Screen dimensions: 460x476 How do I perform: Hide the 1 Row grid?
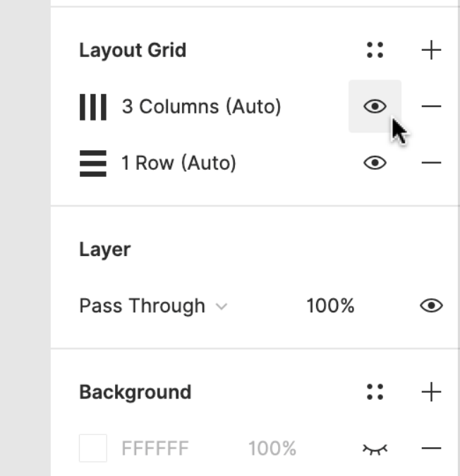(375, 163)
